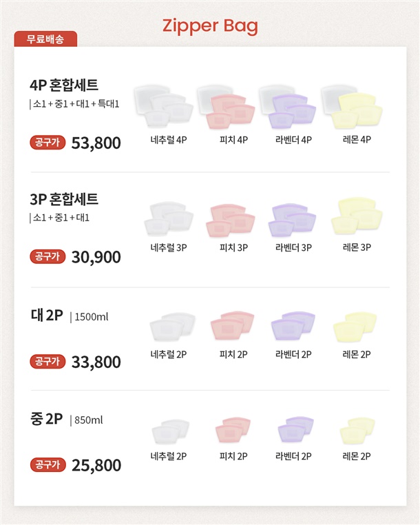The height and width of the screenshot is (525, 420).
Task: Pick the 중 2P 네추럴 bag image
Action: pyautogui.click(x=171, y=431)
